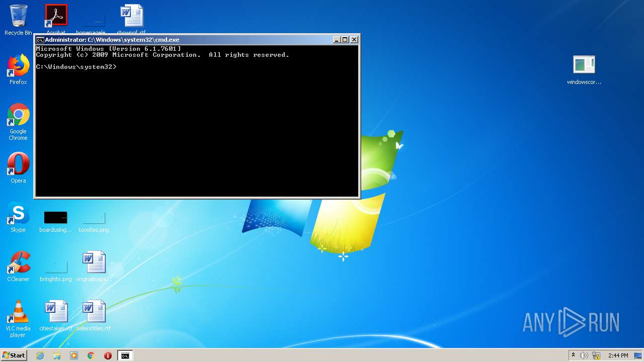Image resolution: width=644 pixels, height=362 pixels.
Task: Show hidden tray icons arrow
Action: 573,355
